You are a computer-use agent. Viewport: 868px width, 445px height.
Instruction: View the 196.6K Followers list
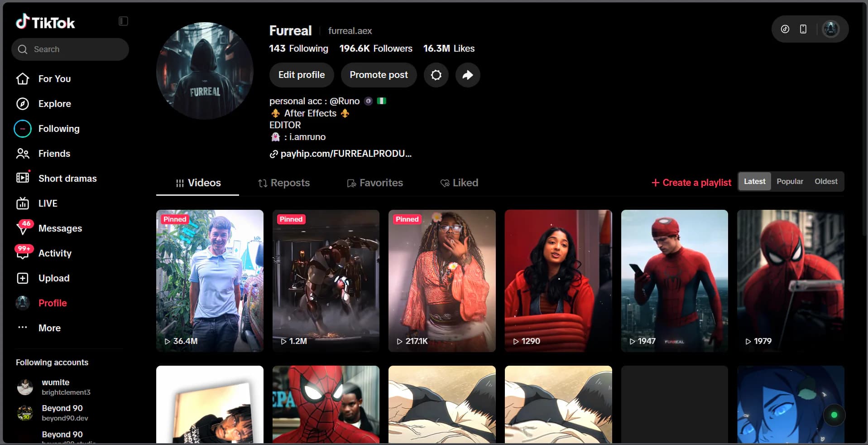(x=376, y=48)
